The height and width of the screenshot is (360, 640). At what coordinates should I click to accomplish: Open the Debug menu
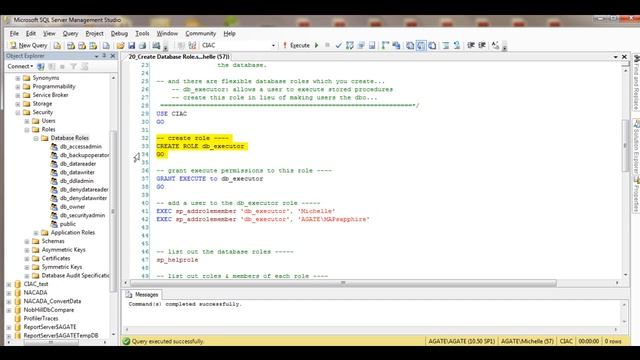(119, 33)
